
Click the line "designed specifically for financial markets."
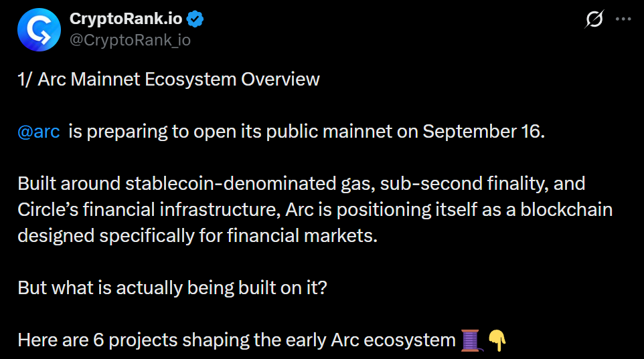(x=197, y=236)
